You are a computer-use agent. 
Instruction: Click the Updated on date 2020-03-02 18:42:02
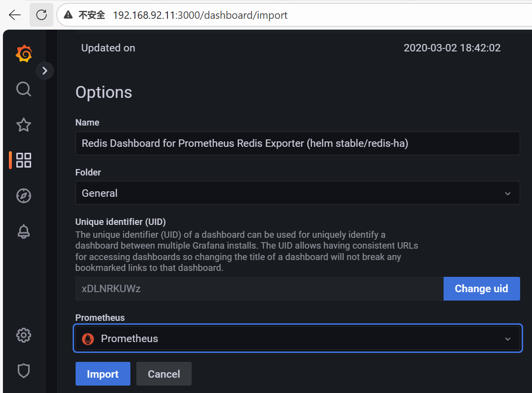point(452,48)
